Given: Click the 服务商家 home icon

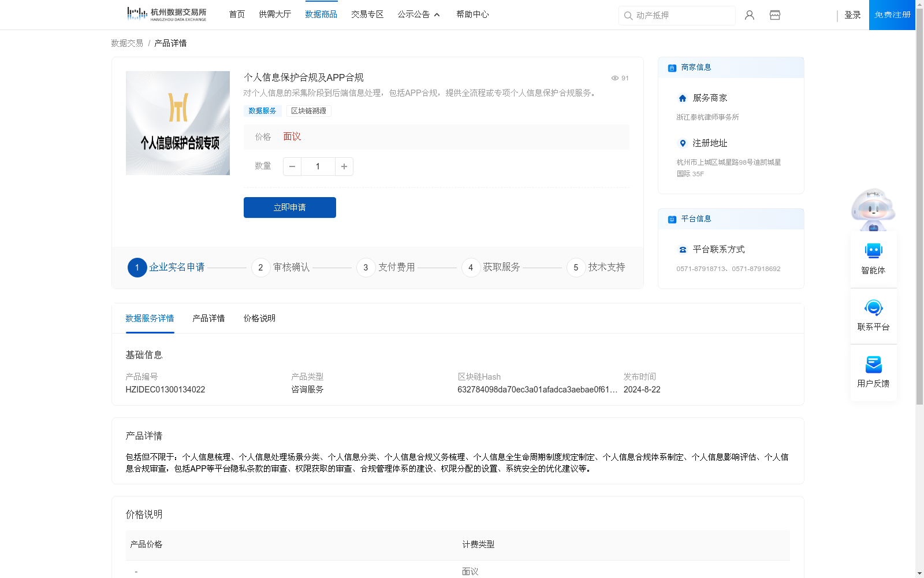Looking at the screenshot, I should [683, 98].
